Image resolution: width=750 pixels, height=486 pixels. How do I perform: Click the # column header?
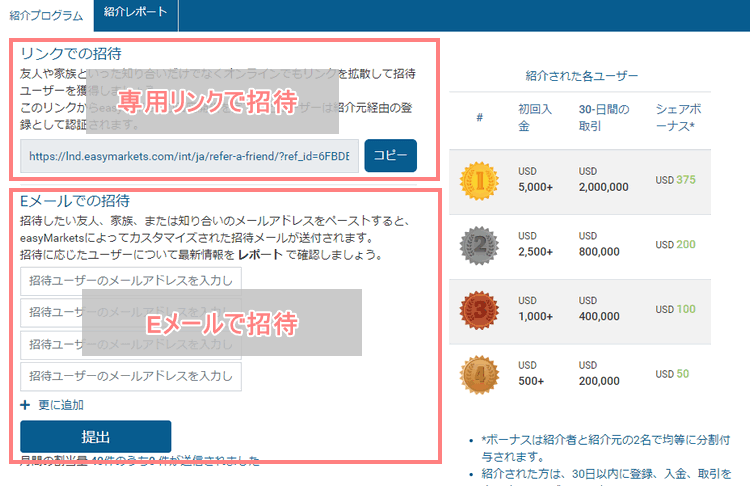pyautogui.click(x=479, y=118)
